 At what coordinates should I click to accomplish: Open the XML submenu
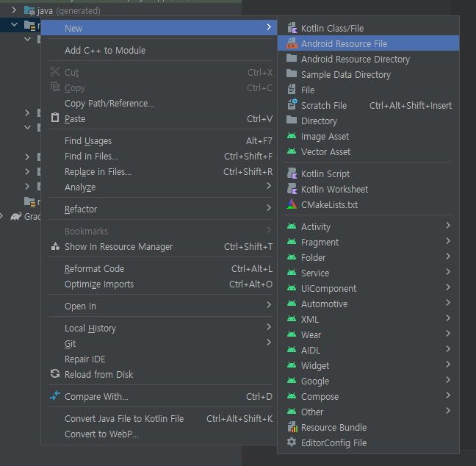coord(368,319)
